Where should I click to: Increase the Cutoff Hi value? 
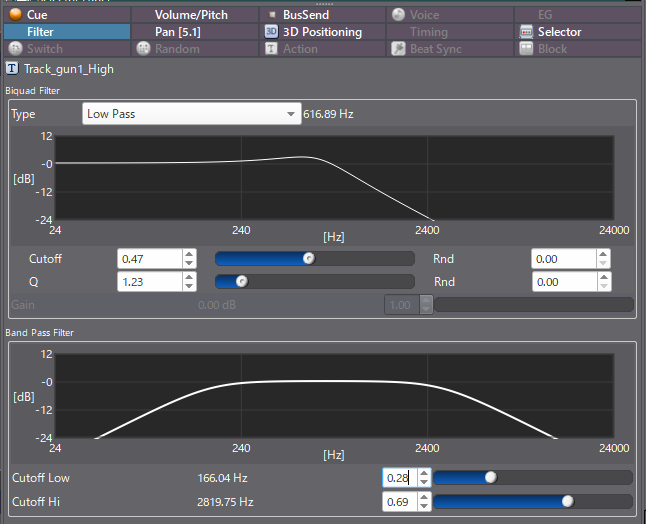424,497
